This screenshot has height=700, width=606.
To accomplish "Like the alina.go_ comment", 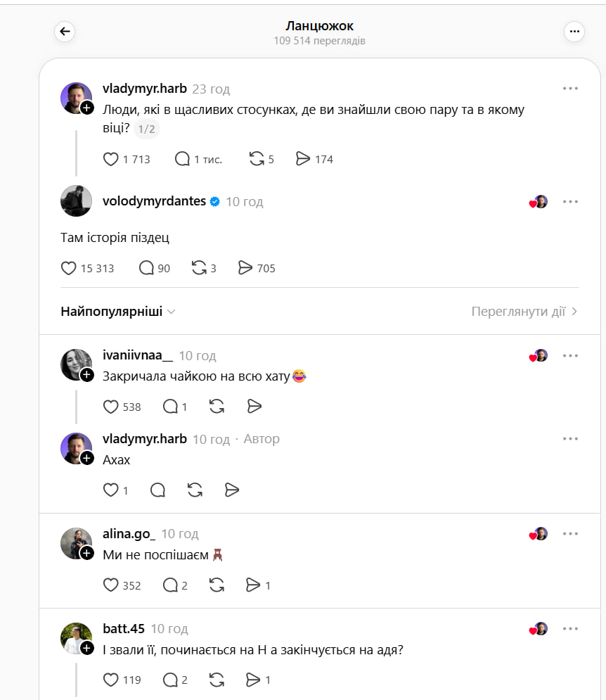I will pos(111,585).
